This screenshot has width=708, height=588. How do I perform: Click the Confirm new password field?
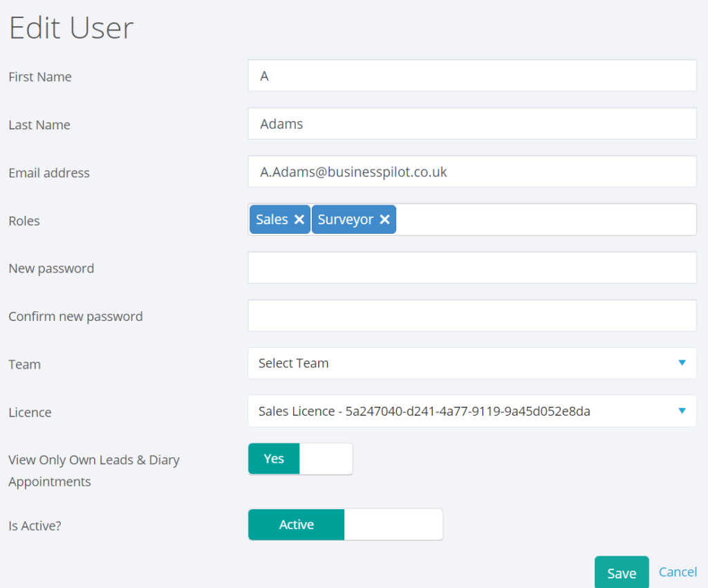[x=472, y=316]
